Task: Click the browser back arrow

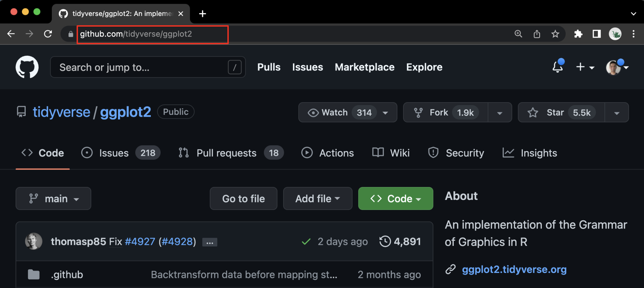Action: point(11,34)
